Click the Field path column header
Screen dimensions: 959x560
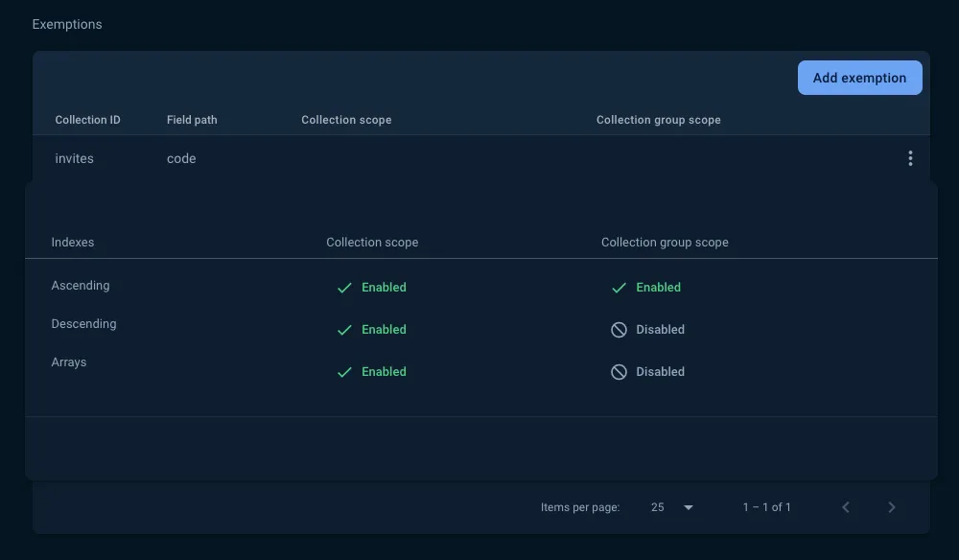tap(192, 120)
